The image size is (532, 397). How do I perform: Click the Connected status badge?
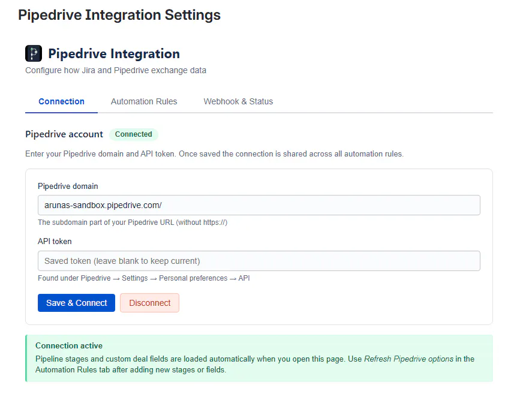(x=133, y=134)
